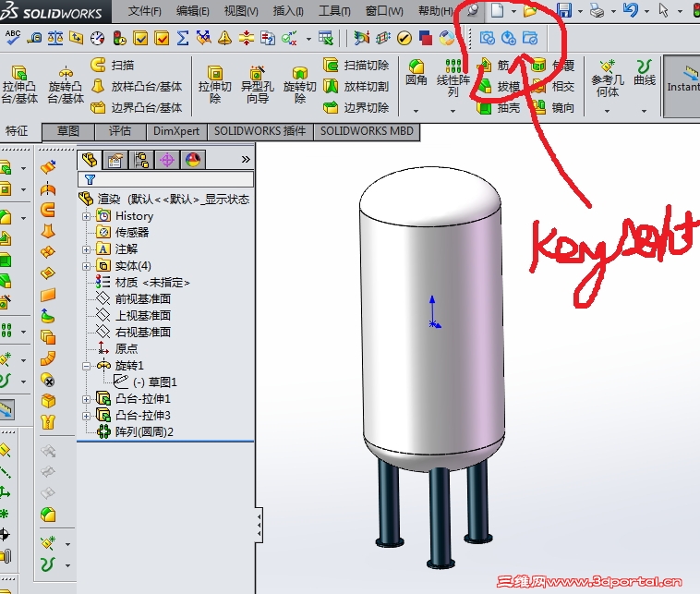Click the feature tree filter field
Viewport: 700px width, 594px height.
(x=165, y=179)
